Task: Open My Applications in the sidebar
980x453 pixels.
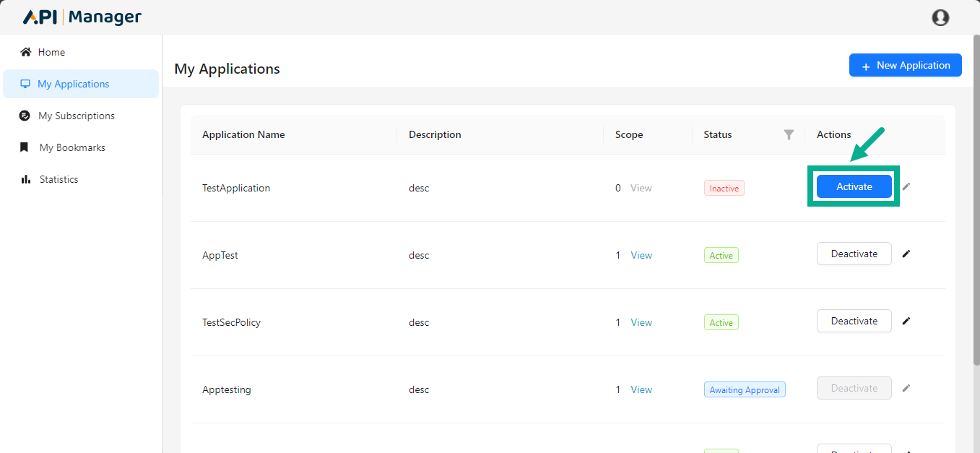Action: 73,84
